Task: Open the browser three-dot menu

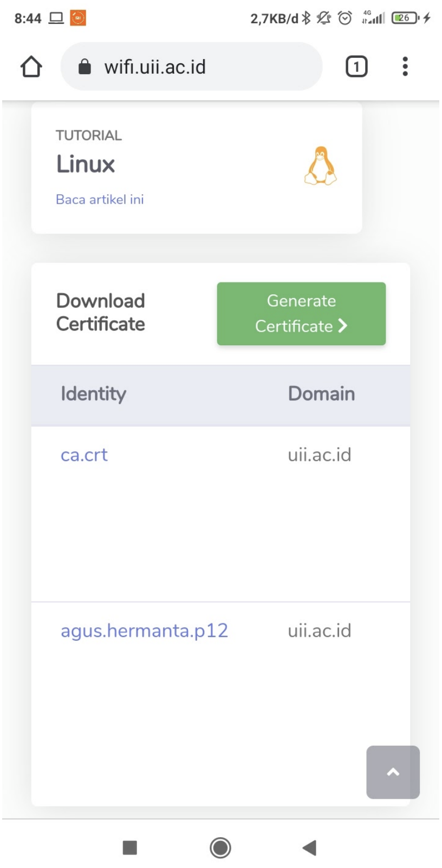Action: 405,67
